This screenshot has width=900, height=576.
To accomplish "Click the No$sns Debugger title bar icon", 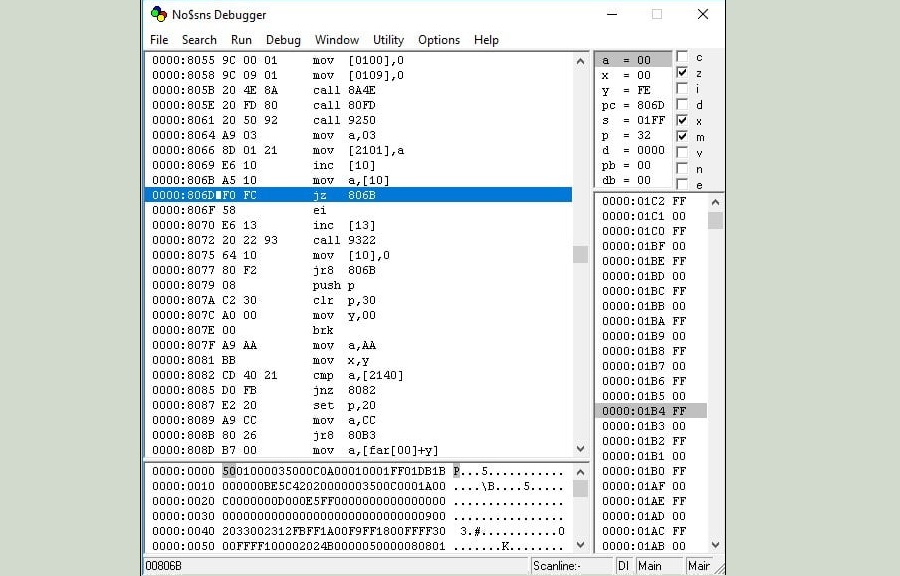I will tap(159, 15).
